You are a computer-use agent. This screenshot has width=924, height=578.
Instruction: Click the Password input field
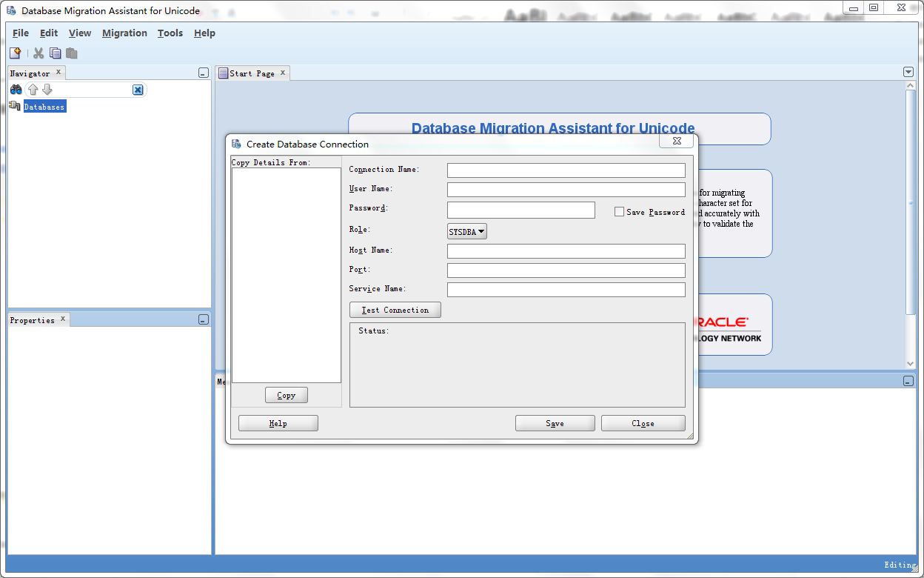pos(521,210)
